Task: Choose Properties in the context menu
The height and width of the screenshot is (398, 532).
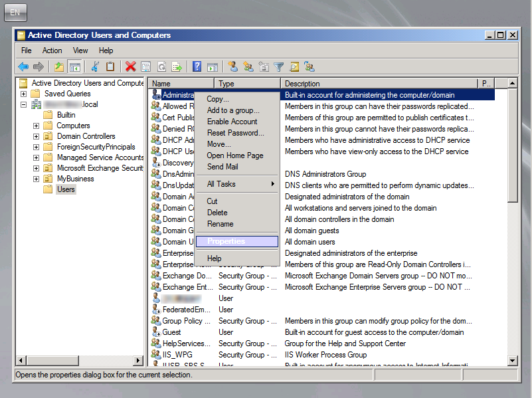Action: click(237, 241)
